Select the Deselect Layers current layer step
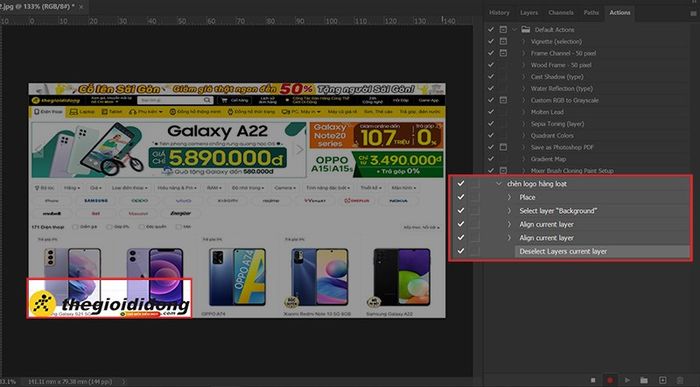The height and width of the screenshot is (387, 700). tap(602, 251)
